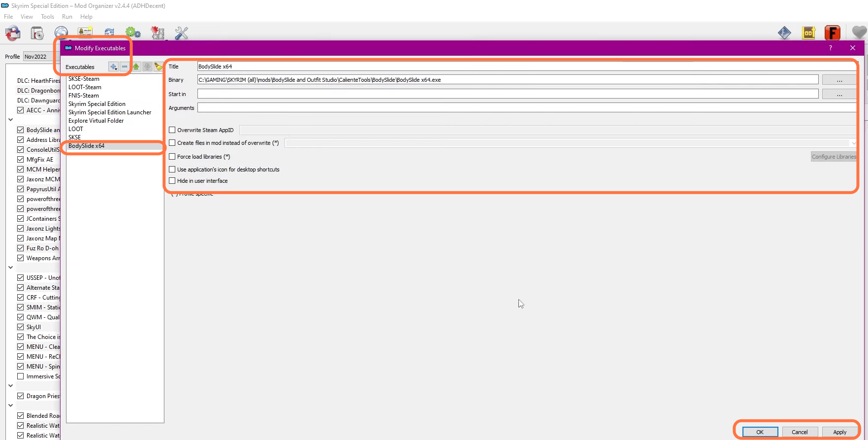Enable Overwrite Steam AppID checkbox
Viewport: 868px width, 440px height.
click(x=172, y=130)
